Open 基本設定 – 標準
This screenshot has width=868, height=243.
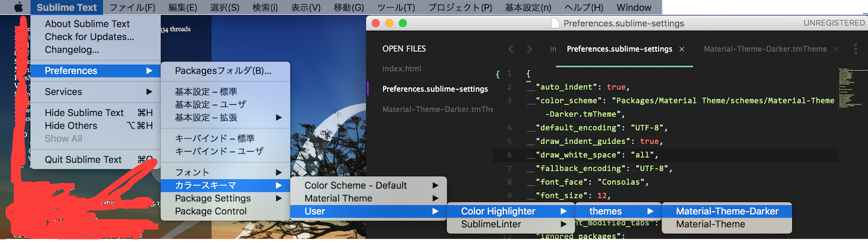coord(225,91)
